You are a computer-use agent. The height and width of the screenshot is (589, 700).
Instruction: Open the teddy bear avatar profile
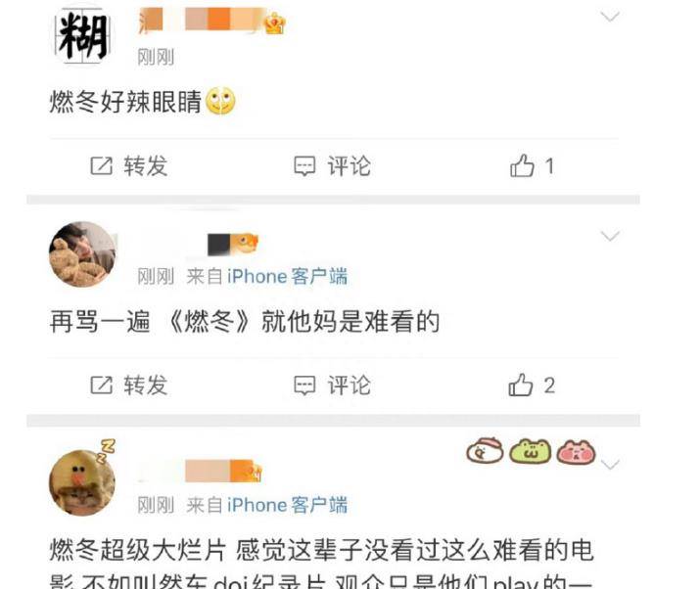(x=82, y=253)
